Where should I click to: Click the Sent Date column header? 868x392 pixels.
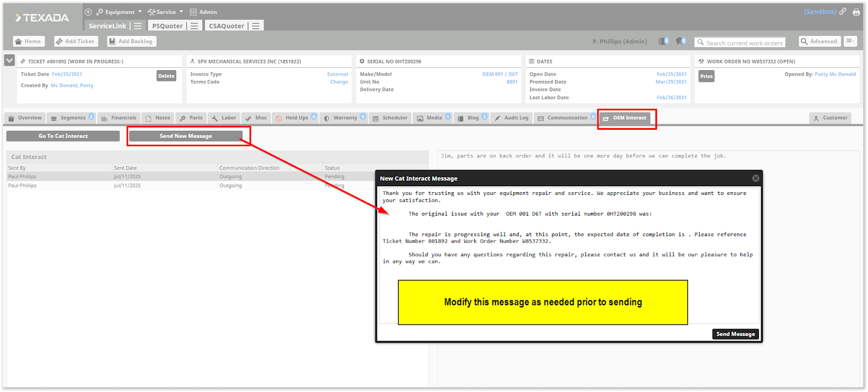tap(125, 168)
